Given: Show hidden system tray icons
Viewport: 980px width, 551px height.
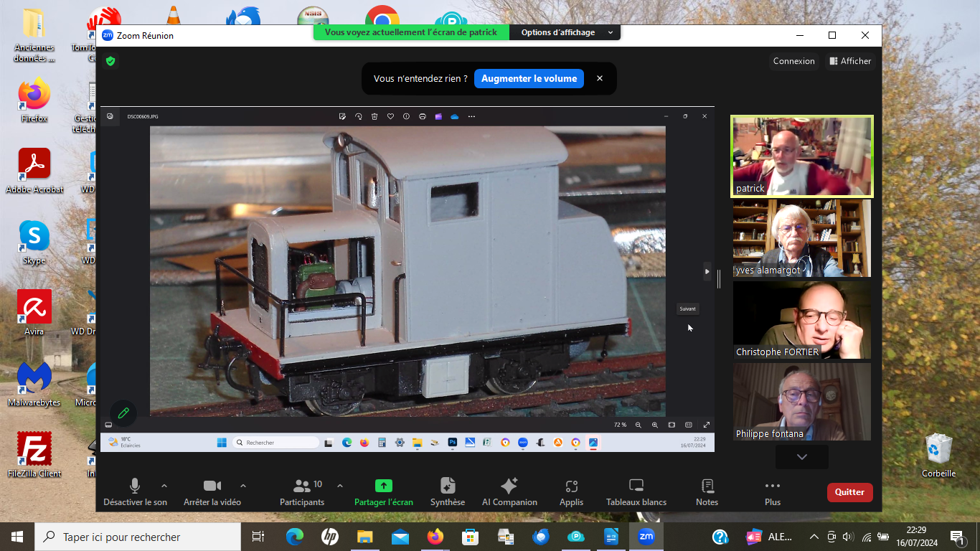Looking at the screenshot, I should [814, 537].
